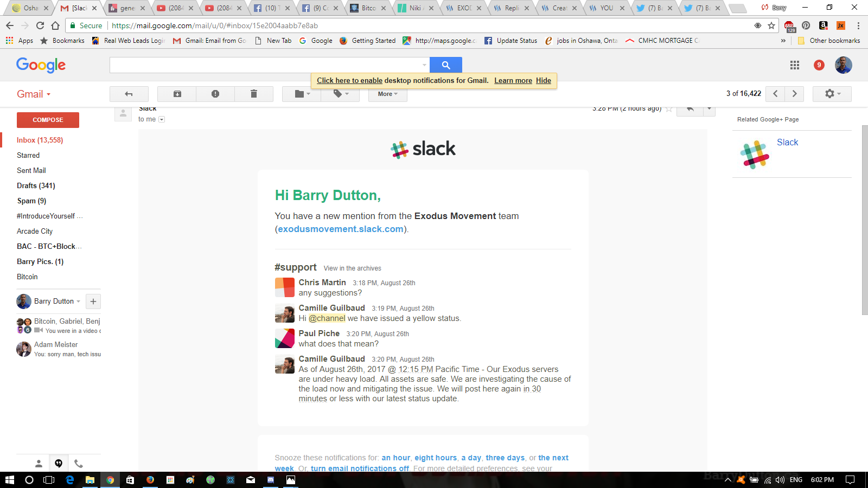Start a new Hangouts conversation with plus button
The width and height of the screenshot is (868, 488).
point(93,301)
